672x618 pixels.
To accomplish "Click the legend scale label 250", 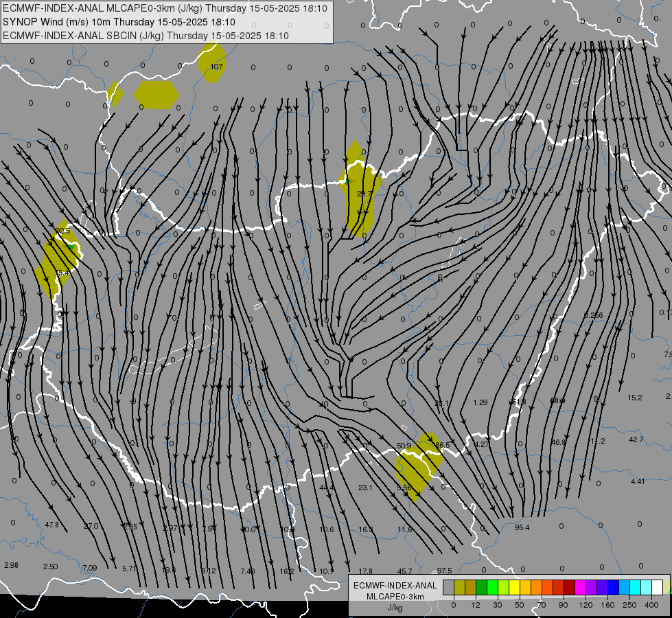I will click(x=629, y=605).
